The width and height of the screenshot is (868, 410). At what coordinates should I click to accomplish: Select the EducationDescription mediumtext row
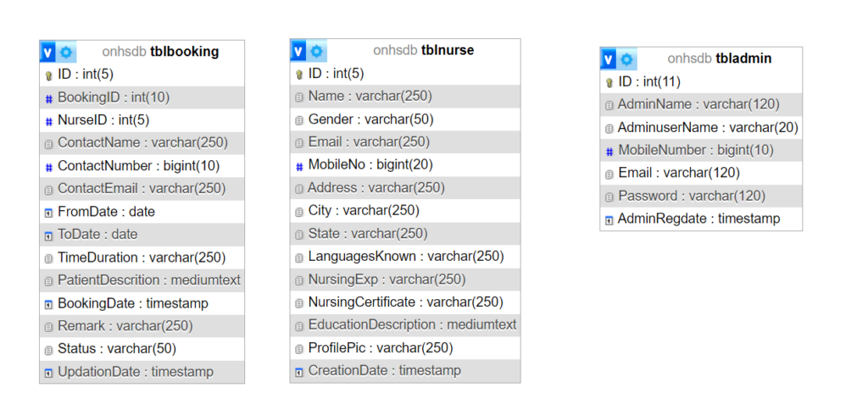[405, 324]
